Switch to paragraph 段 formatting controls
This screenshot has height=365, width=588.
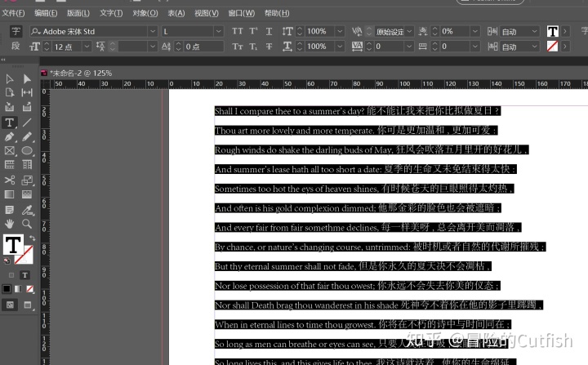(16, 47)
